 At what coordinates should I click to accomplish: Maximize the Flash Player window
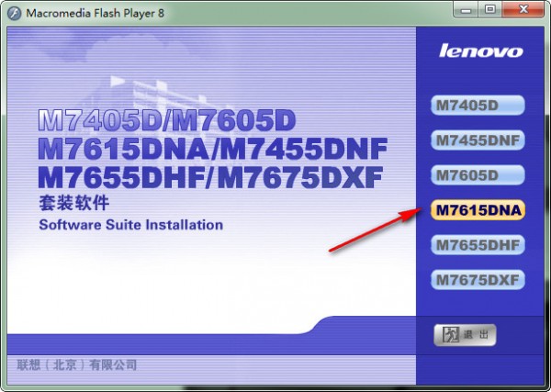tap(489, 9)
